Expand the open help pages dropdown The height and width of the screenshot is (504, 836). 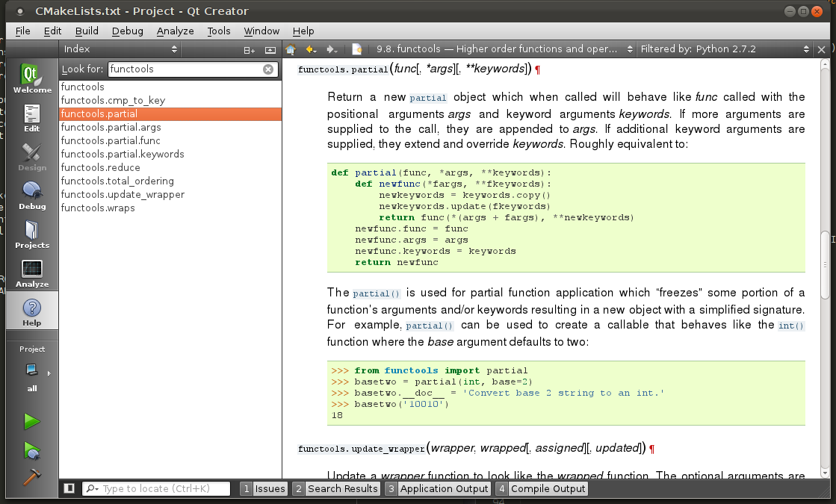tap(499, 49)
